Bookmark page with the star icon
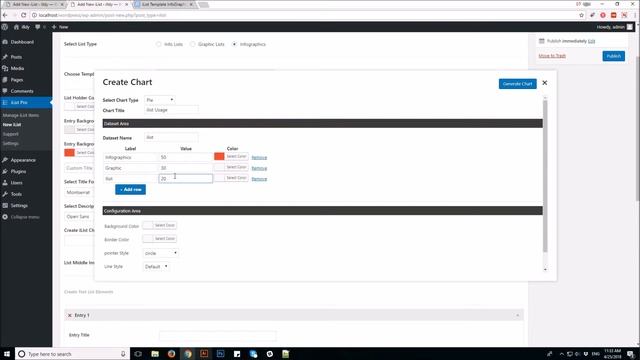The height and width of the screenshot is (360, 640). click(582, 15)
